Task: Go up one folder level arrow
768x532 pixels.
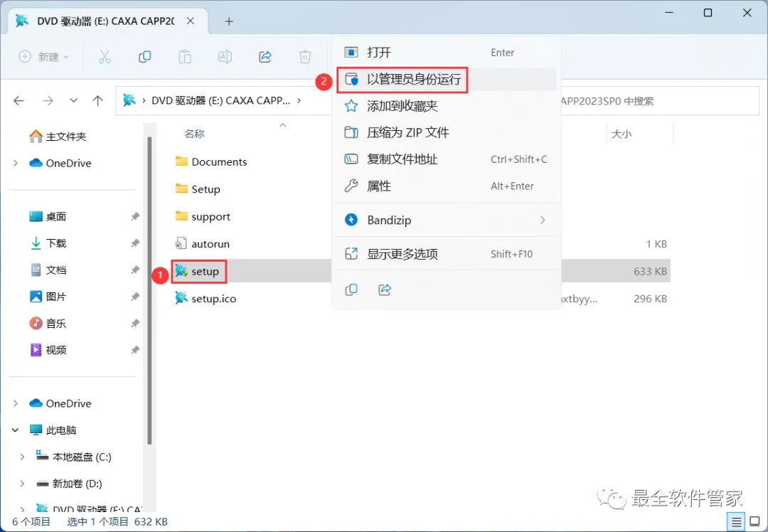Action: (x=98, y=101)
